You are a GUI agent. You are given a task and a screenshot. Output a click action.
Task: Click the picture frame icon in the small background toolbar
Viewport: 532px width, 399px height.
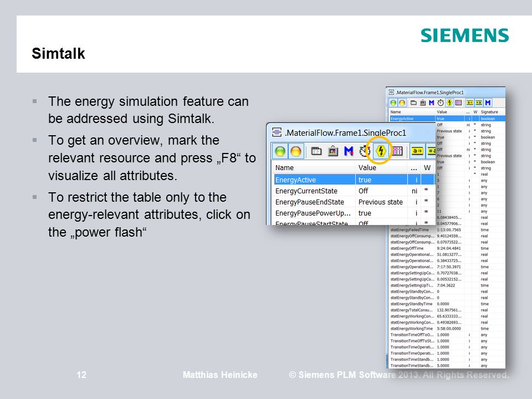[423, 103]
